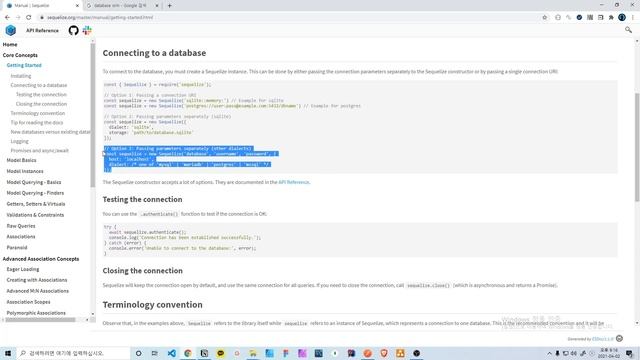
Task: Open Polymorphic Associations page
Action: point(36,313)
